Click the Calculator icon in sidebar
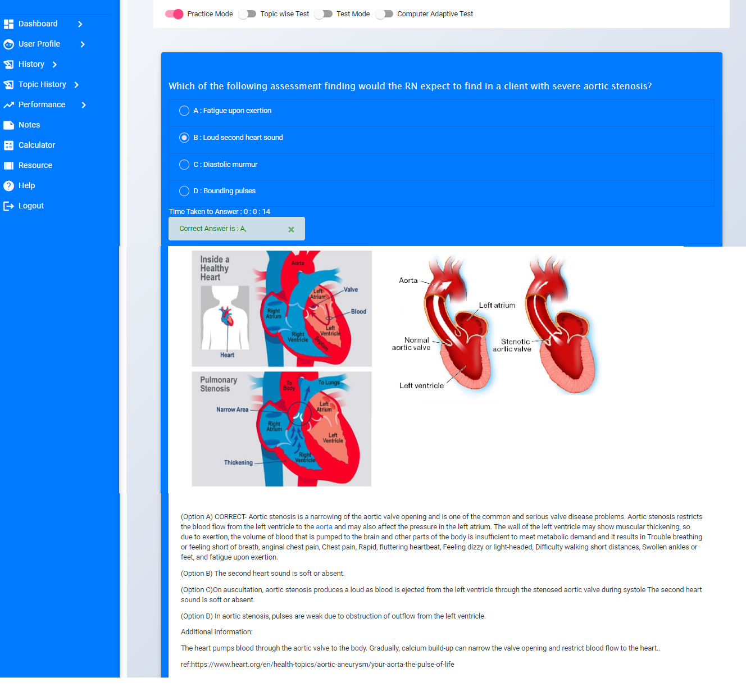The height and width of the screenshot is (700, 746). coord(8,146)
